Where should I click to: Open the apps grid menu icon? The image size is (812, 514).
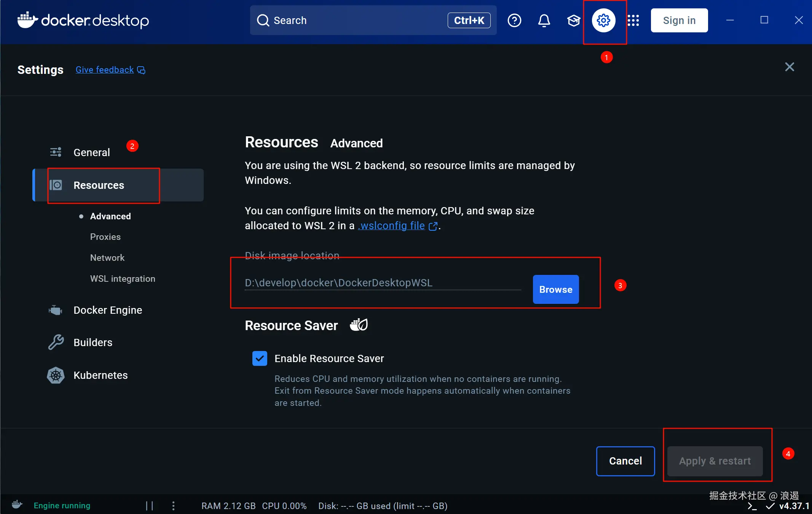pyautogui.click(x=633, y=20)
